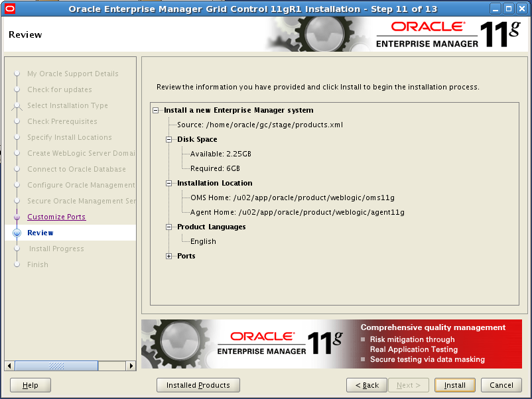This screenshot has width=532, height=399.
Task: Select Configure Oracle Management step
Action: click(81, 185)
